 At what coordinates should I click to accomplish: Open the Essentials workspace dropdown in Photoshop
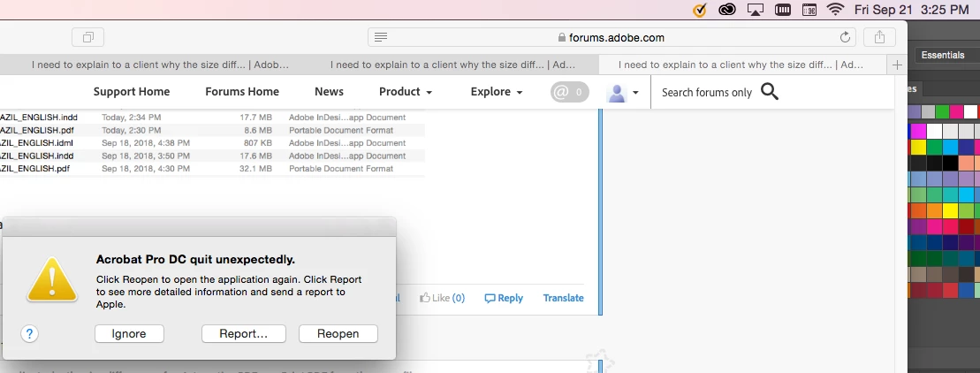point(947,55)
